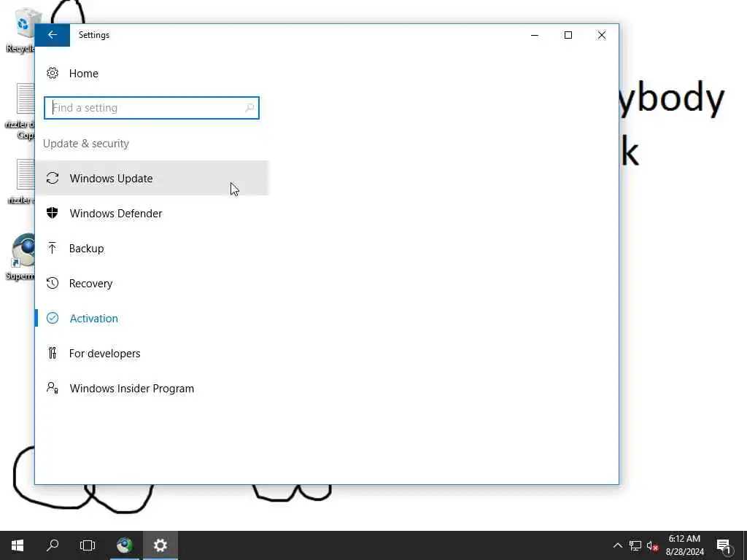Open the Action Center notifications icon
Image resolution: width=747 pixels, height=560 pixels.
point(724,545)
